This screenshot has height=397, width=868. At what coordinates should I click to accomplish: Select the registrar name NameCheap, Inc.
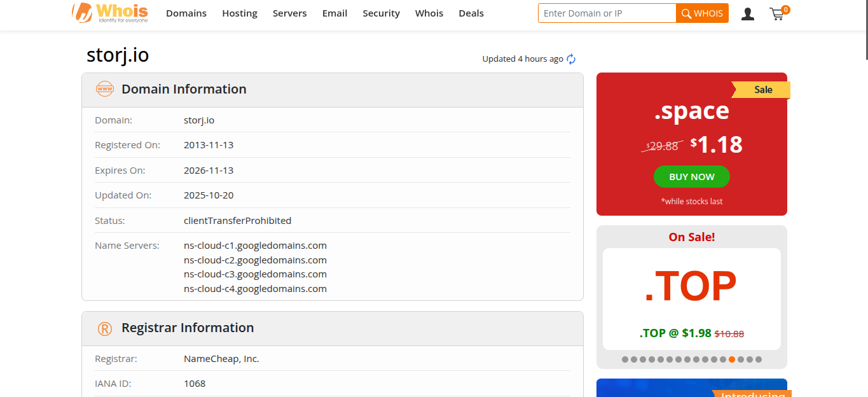click(x=221, y=359)
